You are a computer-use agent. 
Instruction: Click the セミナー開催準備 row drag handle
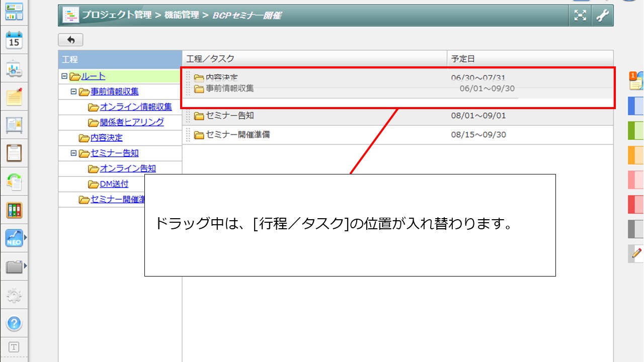[x=188, y=135]
